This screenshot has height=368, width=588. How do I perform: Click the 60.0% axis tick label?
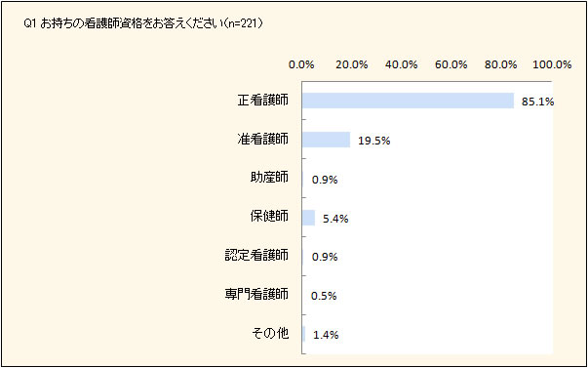[451, 64]
